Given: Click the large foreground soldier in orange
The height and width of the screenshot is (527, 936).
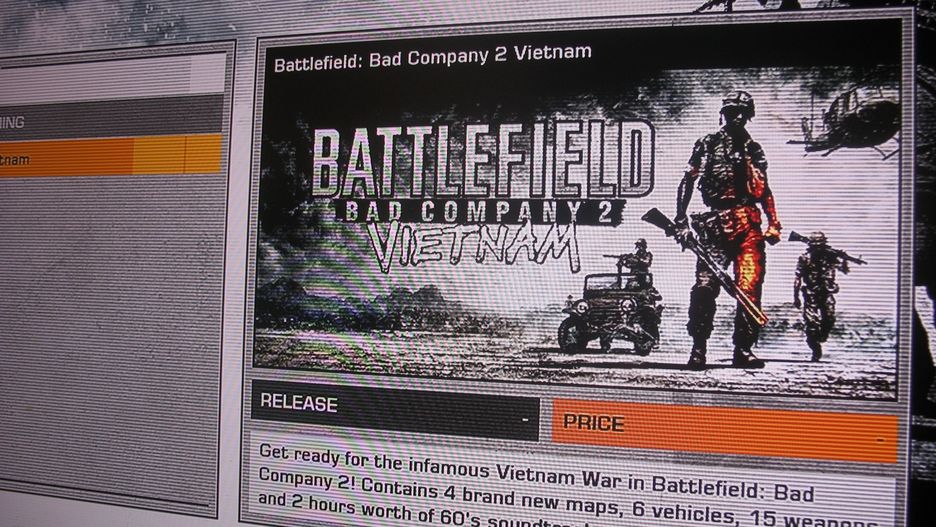Looking at the screenshot, I should point(727,229).
